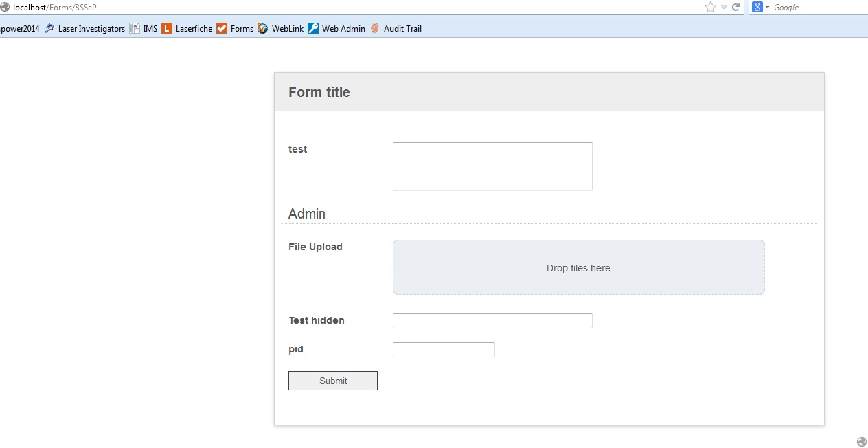Click the Submit button
The height and width of the screenshot is (448, 868).
point(333,381)
